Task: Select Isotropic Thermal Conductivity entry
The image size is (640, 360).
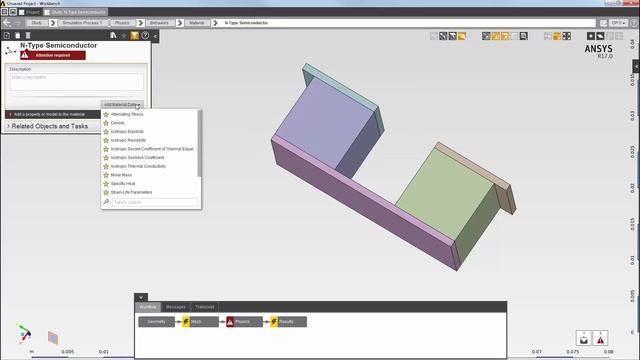Action: (x=138, y=166)
